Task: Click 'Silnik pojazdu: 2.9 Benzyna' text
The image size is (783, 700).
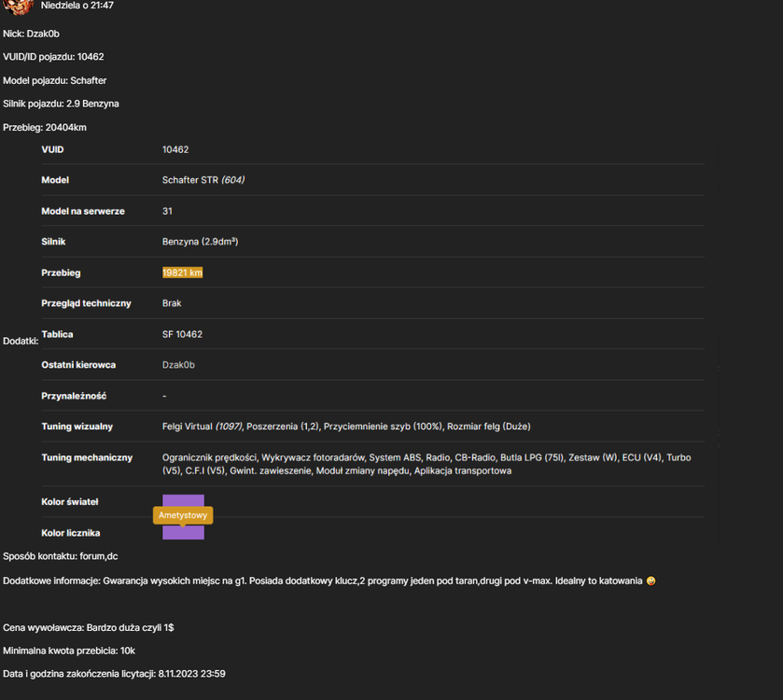Action: click(x=61, y=104)
